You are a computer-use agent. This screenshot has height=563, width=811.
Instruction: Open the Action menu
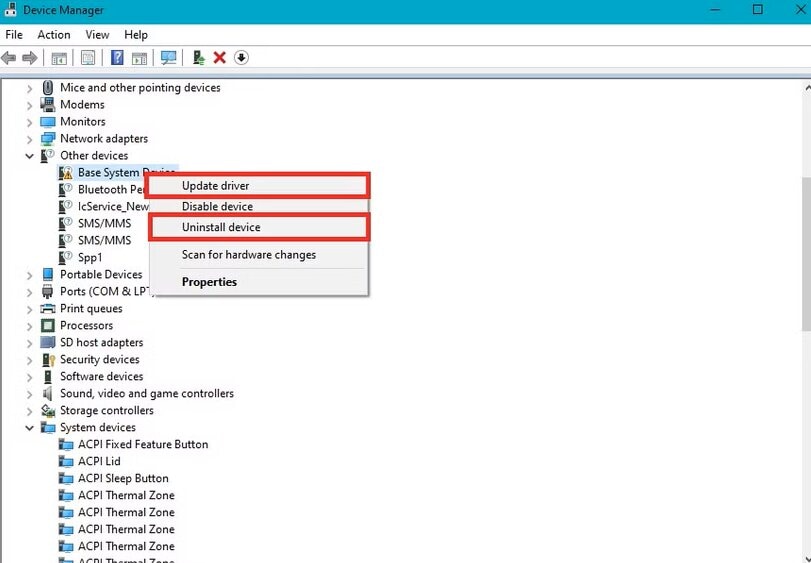[54, 35]
